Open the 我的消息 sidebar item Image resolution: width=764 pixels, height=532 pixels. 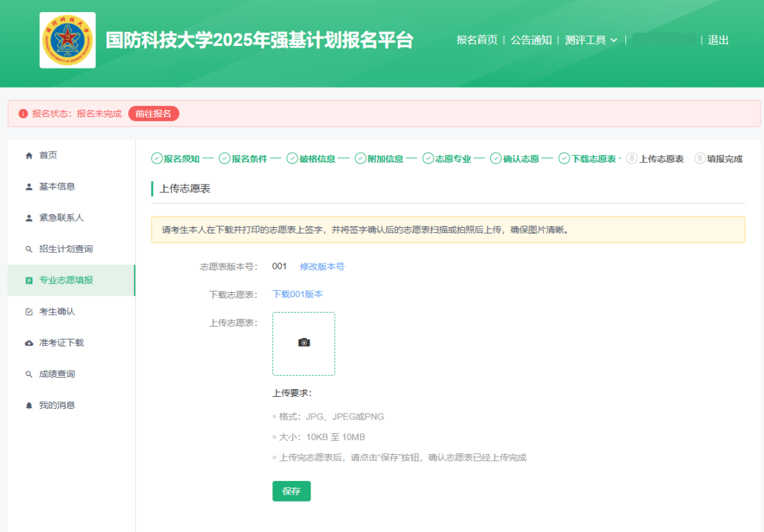71,405
